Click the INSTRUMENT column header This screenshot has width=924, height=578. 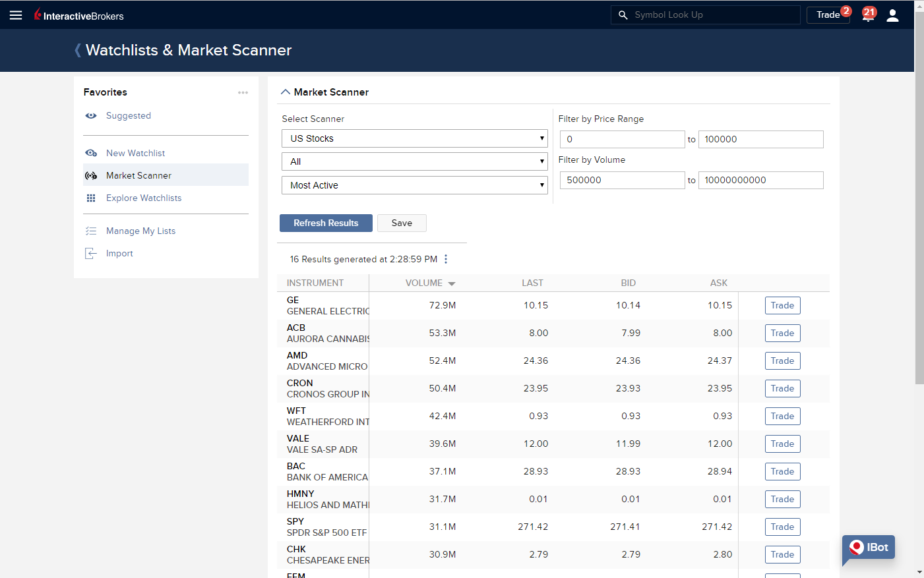click(x=315, y=283)
